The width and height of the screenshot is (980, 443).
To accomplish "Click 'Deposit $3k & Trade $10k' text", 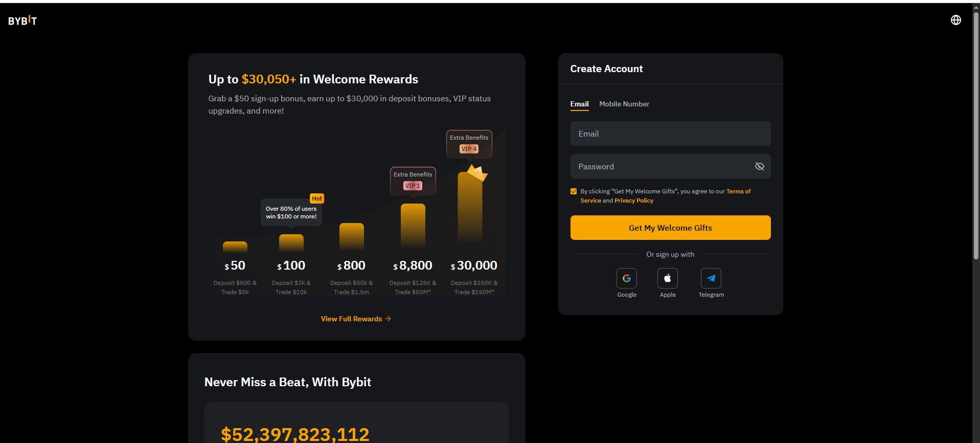I will [291, 287].
